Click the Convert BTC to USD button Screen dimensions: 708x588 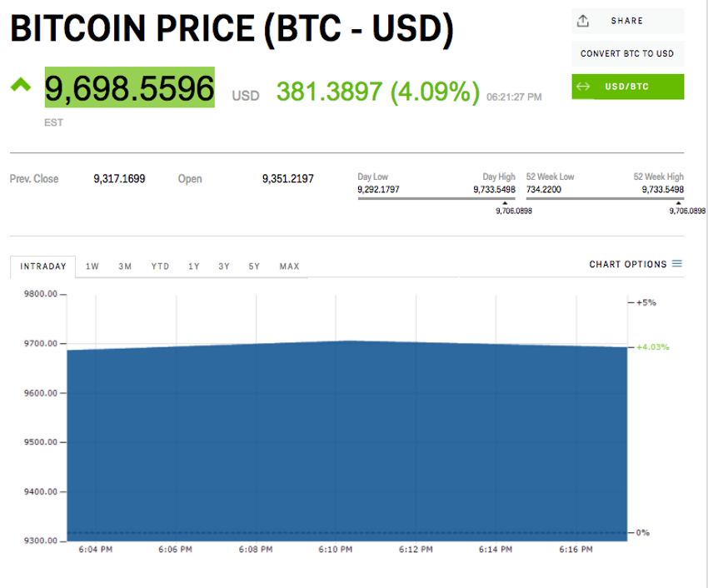pos(627,54)
